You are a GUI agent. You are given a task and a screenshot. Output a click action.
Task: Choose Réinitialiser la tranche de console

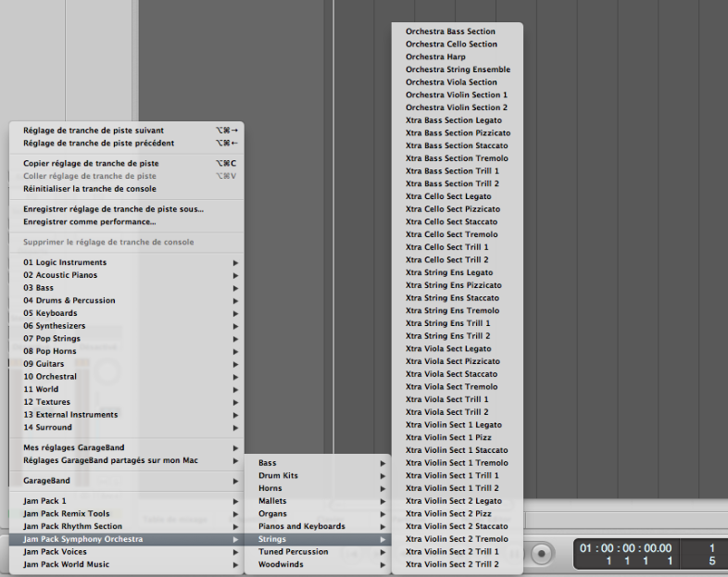point(126,189)
